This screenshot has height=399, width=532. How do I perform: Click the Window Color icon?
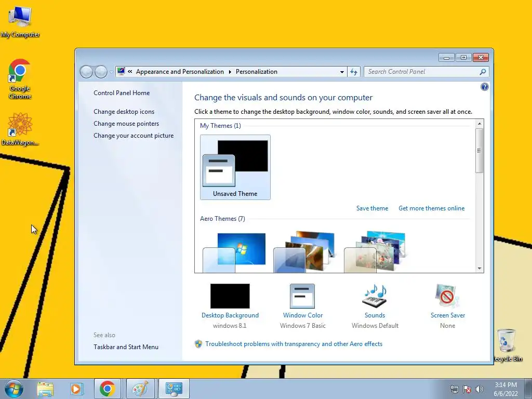click(x=302, y=296)
